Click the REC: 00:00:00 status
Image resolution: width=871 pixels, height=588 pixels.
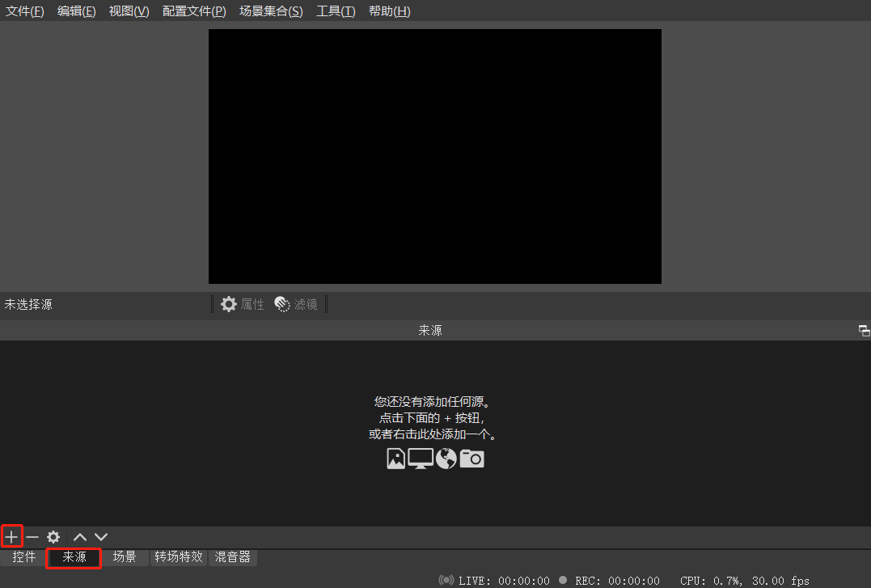click(617, 581)
